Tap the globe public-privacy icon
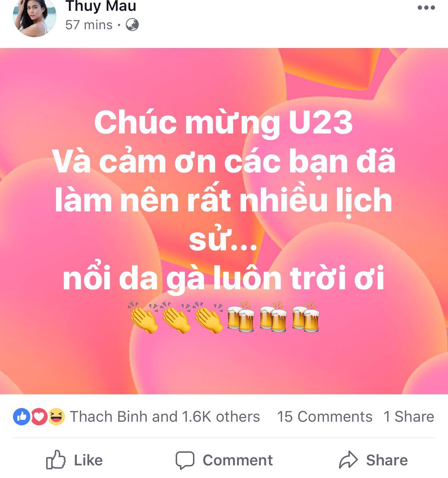This screenshot has height=478, width=448. pos(132,25)
